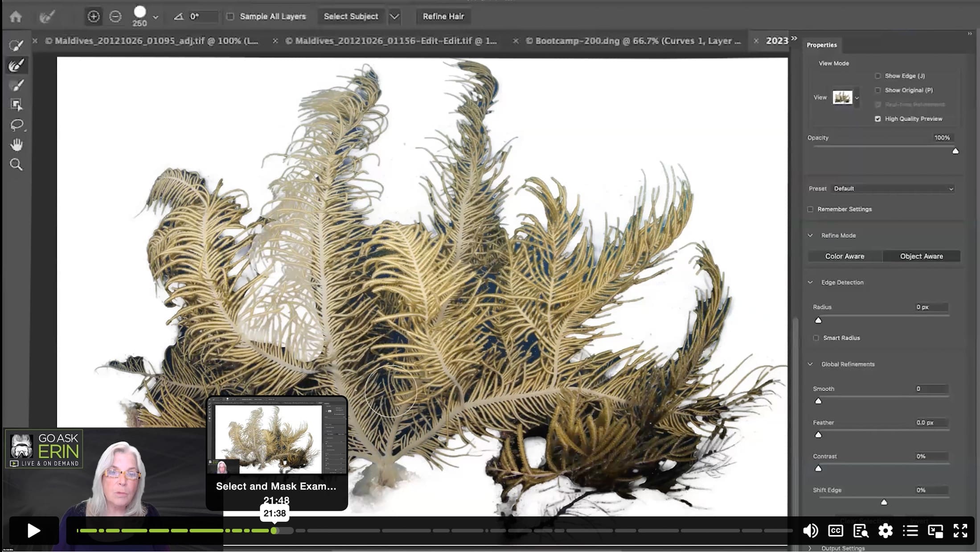The image size is (980, 552).
Task: Select the Hand tool
Action: 16,144
